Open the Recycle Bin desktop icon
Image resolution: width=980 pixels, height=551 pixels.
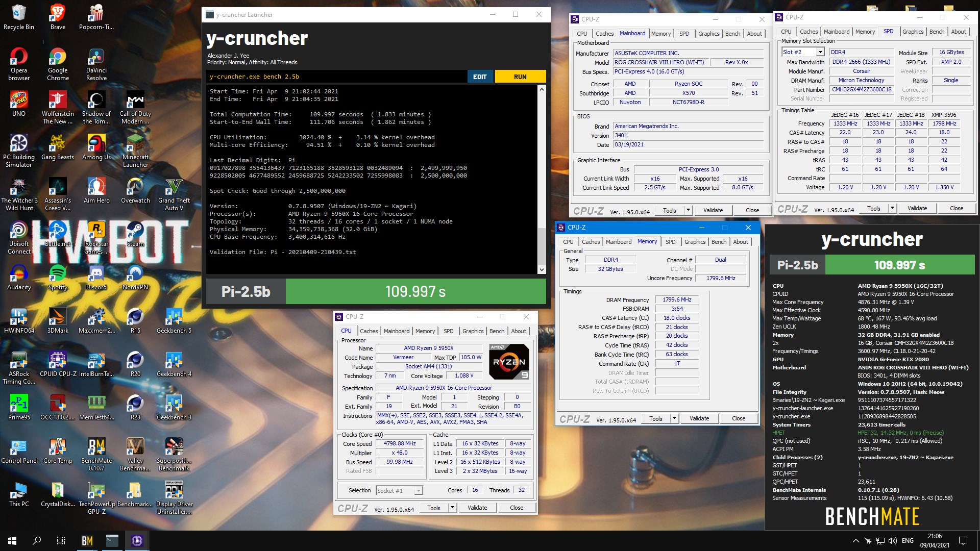coord(19,17)
